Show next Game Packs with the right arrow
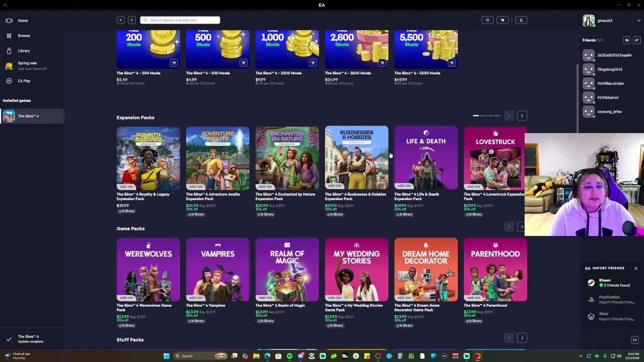 pyautogui.click(x=522, y=227)
